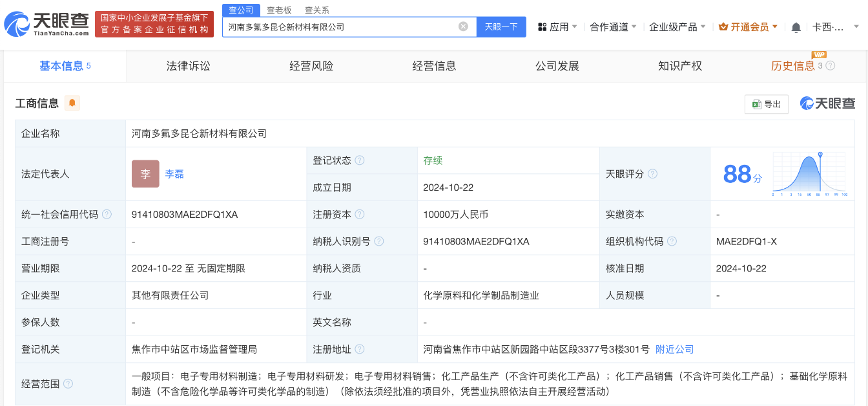Expand the 合作通道 dropdown
The height and width of the screenshot is (406, 868).
click(x=613, y=27)
